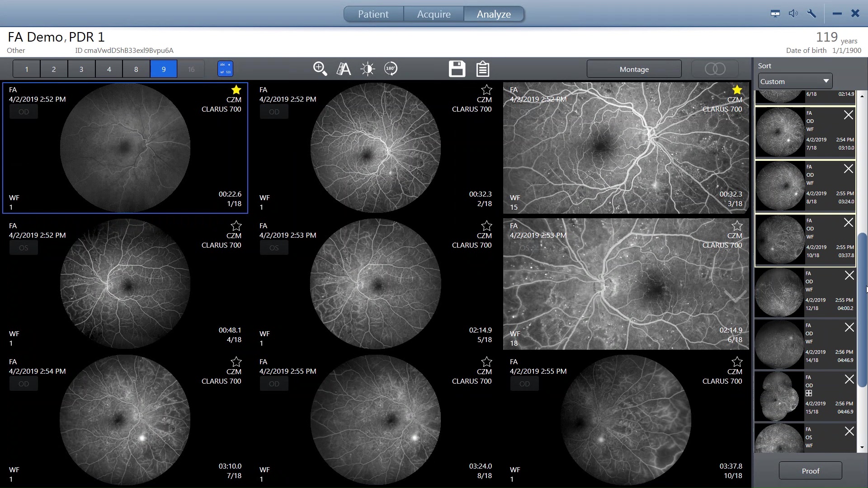
Task: Adjust brightness and contrast tool
Action: point(368,69)
